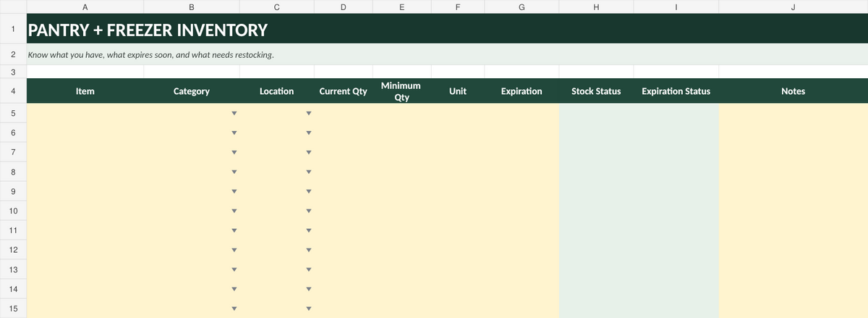Open Location dropdown in row 7

[x=308, y=153]
